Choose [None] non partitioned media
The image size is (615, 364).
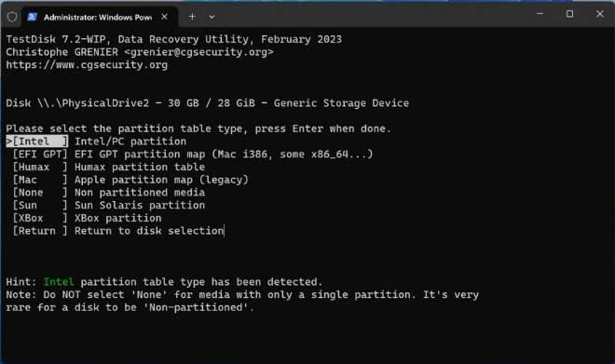coord(109,193)
